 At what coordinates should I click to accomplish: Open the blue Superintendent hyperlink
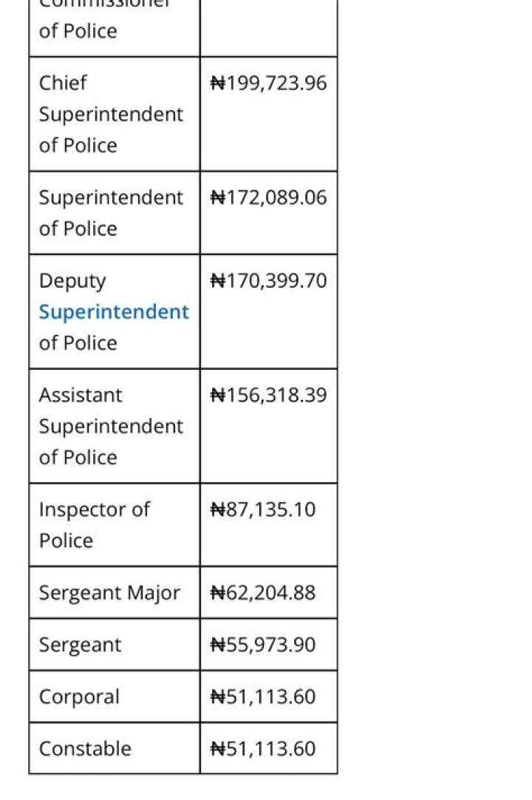click(114, 312)
